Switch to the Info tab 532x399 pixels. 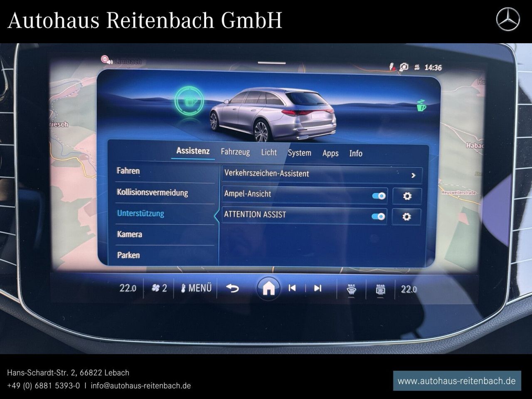click(356, 153)
